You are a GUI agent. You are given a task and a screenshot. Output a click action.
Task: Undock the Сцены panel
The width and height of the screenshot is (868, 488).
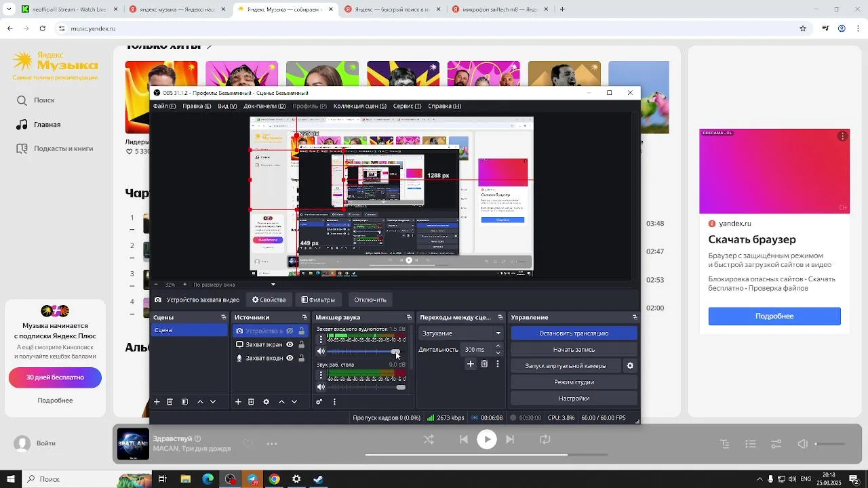pyautogui.click(x=224, y=317)
